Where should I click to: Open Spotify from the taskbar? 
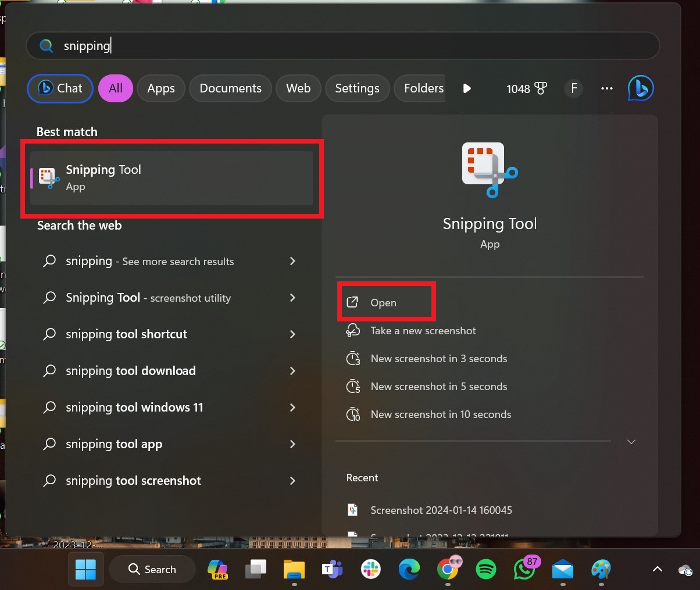pos(485,569)
